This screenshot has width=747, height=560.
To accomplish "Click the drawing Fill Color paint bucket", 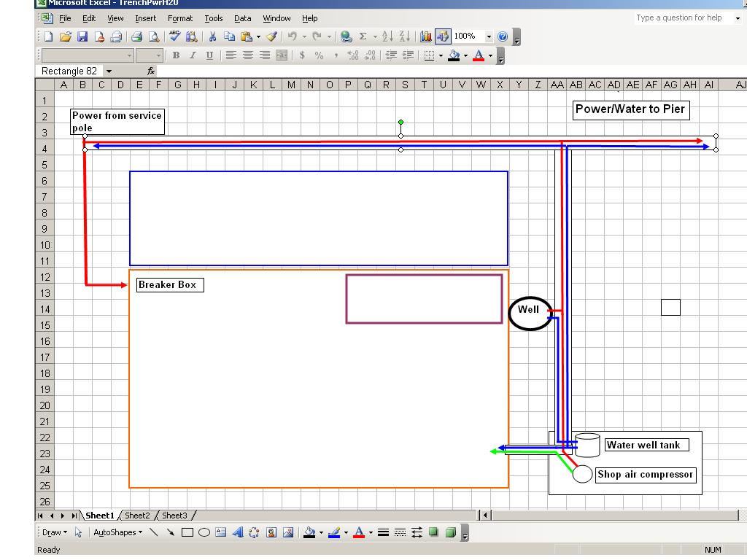I will (x=309, y=533).
